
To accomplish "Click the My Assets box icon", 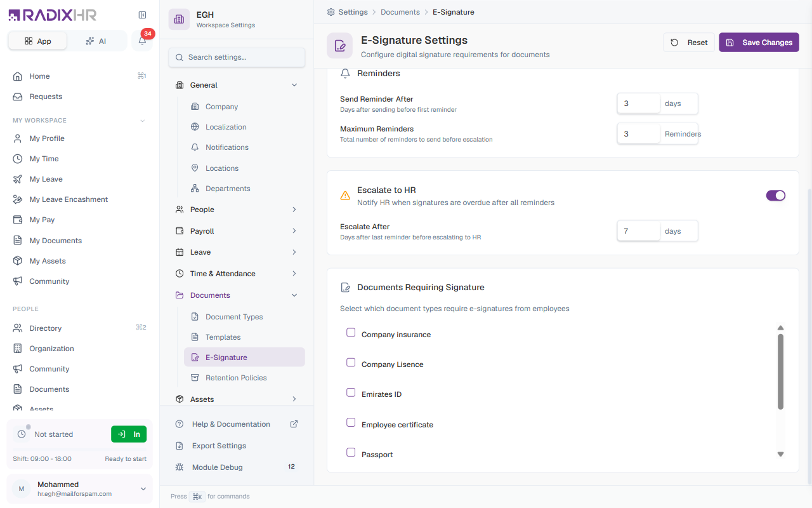I will pyautogui.click(x=18, y=261).
